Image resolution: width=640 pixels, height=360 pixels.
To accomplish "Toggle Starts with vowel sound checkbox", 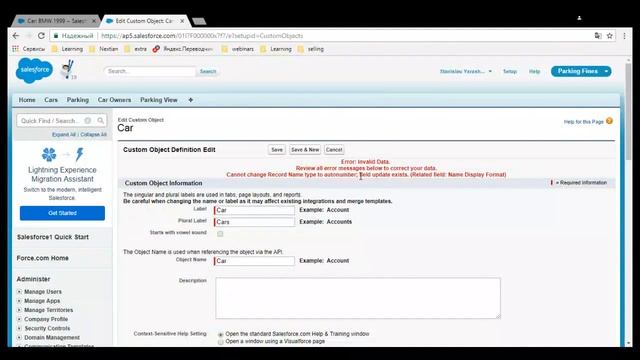I will (220, 234).
